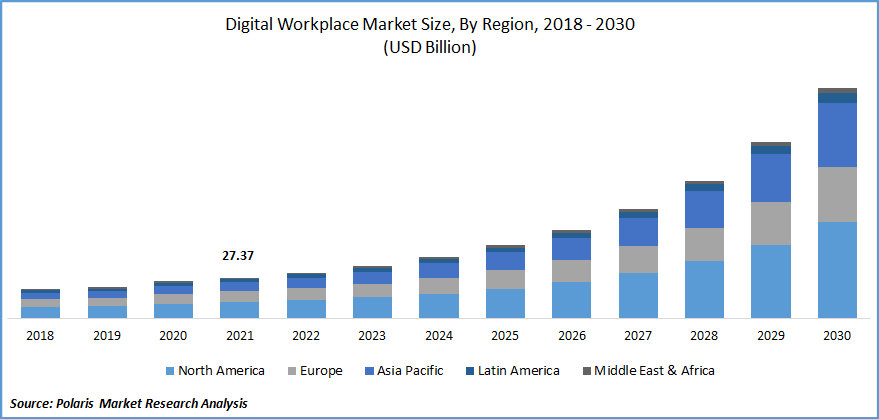The height and width of the screenshot is (419, 879).
Task: Click the 2029 axis label
Action: tap(771, 336)
